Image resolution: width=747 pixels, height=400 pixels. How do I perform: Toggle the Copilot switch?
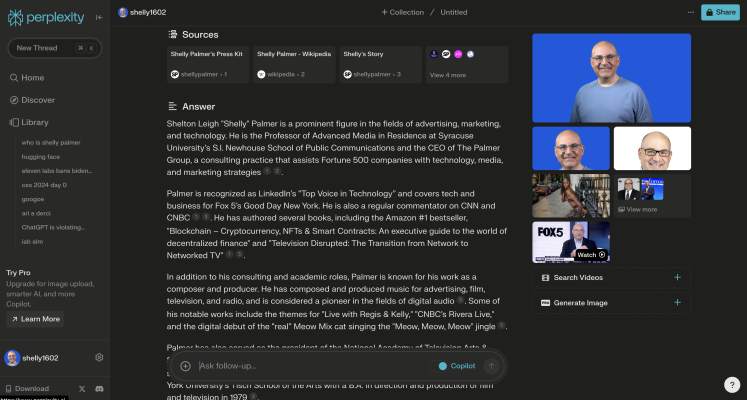click(x=457, y=366)
